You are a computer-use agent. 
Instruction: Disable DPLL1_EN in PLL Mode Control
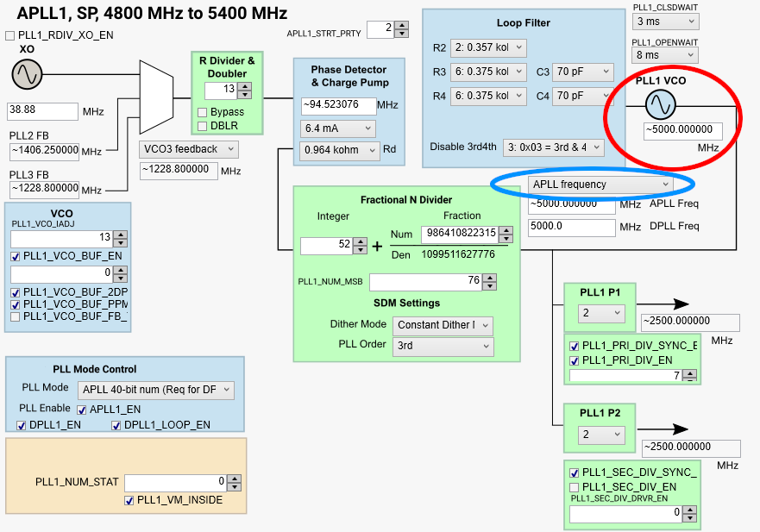pyautogui.click(x=22, y=425)
